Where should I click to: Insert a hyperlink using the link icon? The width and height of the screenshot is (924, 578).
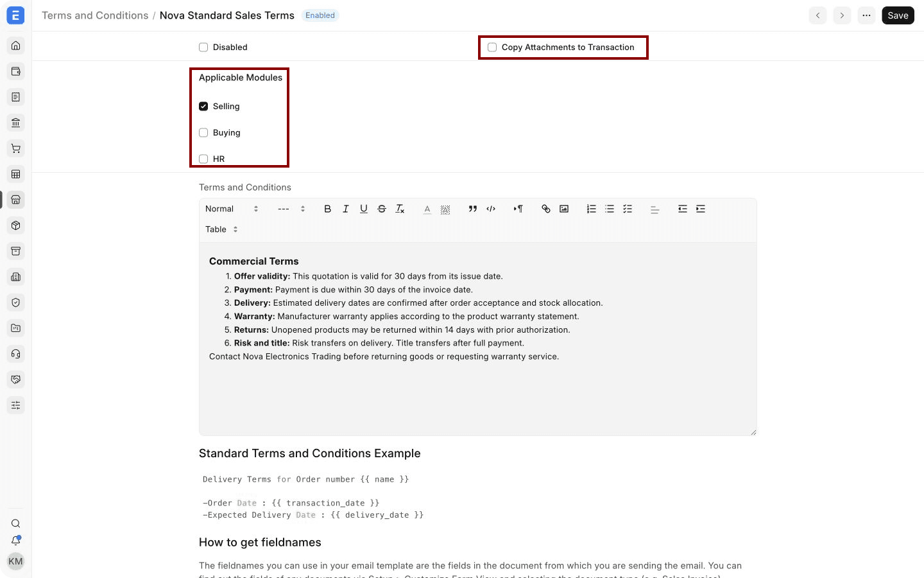546,209
